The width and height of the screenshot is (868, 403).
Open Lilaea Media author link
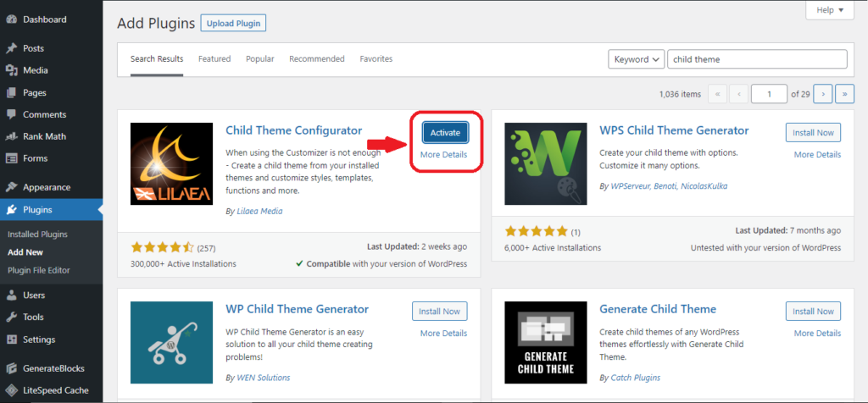click(x=259, y=211)
